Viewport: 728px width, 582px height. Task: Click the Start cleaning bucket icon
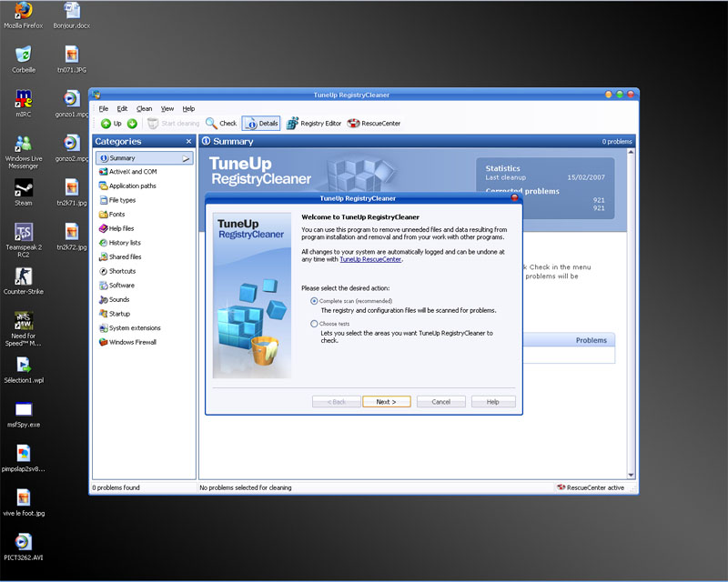(153, 124)
